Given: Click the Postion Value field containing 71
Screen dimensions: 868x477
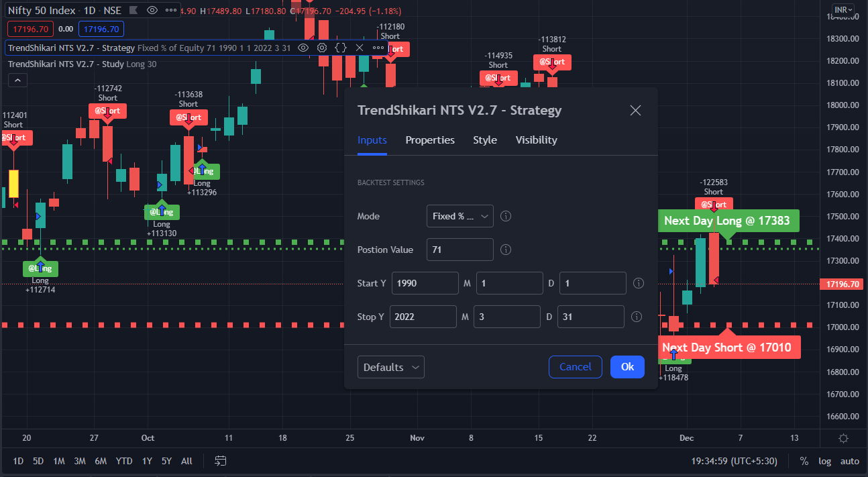Looking at the screenshot, I should coord(460,250).
